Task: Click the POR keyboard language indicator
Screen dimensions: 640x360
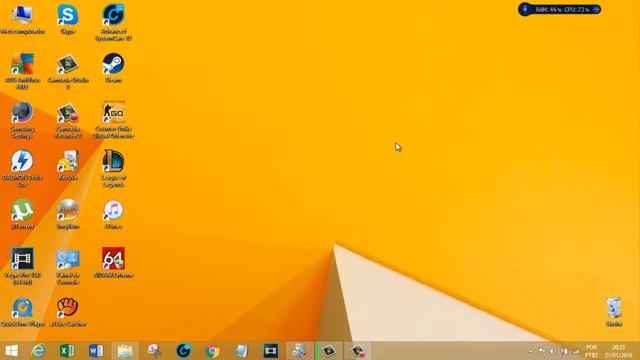Action: (x=591, y=351)
